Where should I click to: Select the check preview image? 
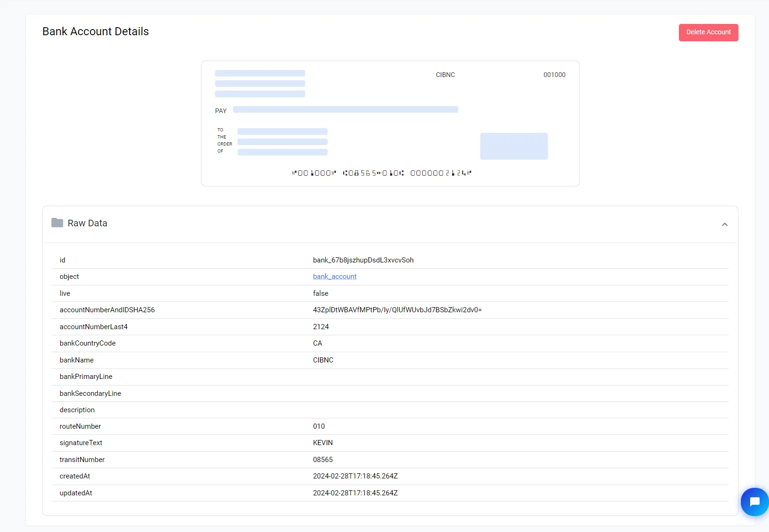[390, 123]
